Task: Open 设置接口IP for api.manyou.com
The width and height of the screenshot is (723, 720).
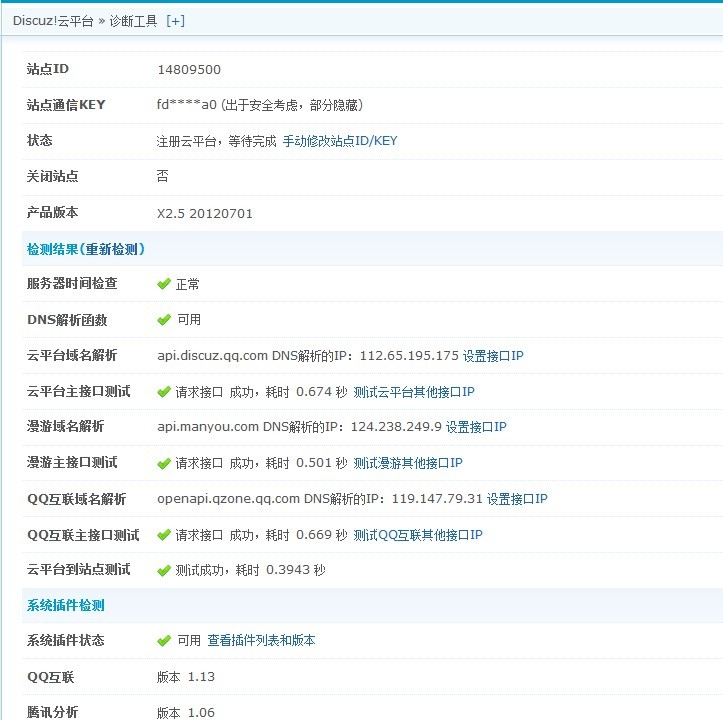Action: point(476,427)
